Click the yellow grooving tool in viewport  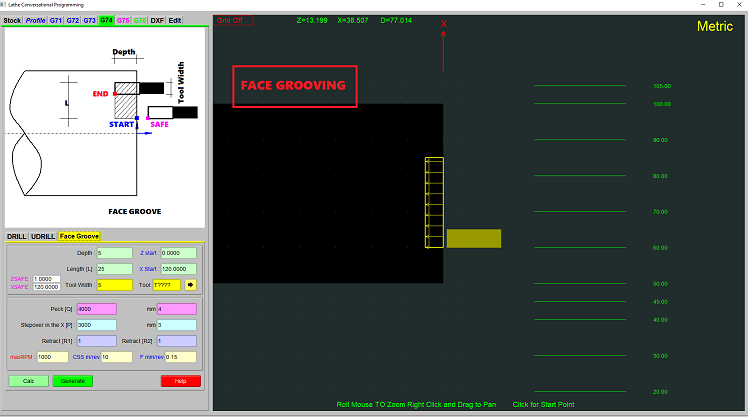coord(473,238)
